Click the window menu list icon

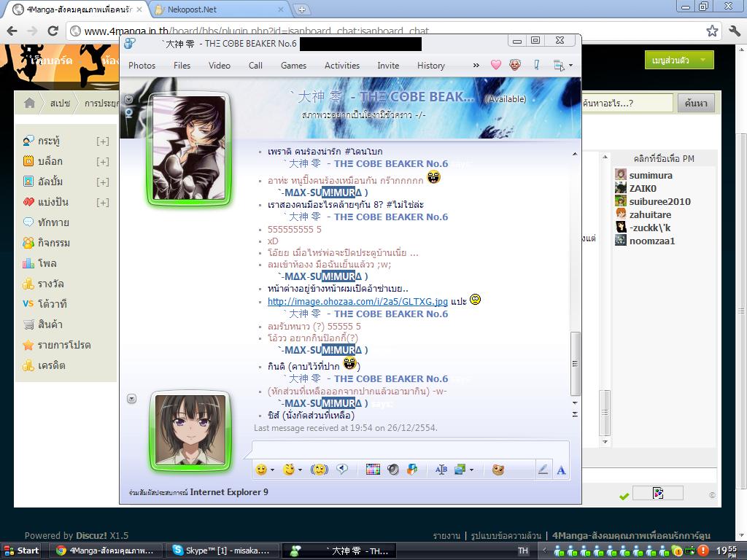point(558,65)
